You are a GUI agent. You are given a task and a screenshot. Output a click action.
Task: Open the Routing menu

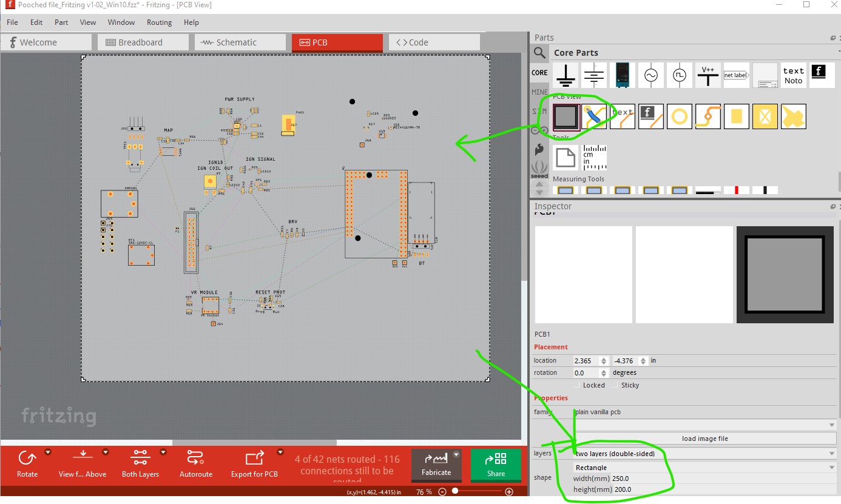(159, 22)
